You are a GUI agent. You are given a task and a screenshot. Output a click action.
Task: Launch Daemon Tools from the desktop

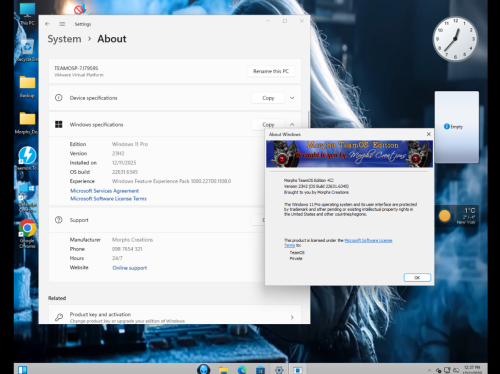[x=27, y=158]
